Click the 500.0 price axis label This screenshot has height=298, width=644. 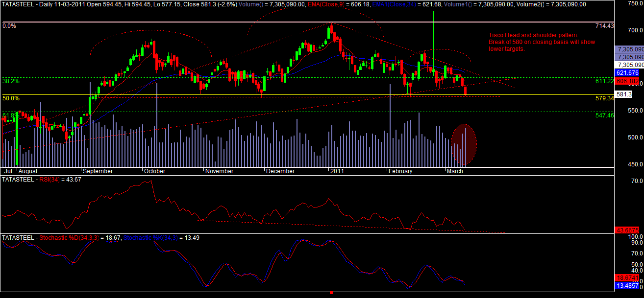click(x=635, y=138)
